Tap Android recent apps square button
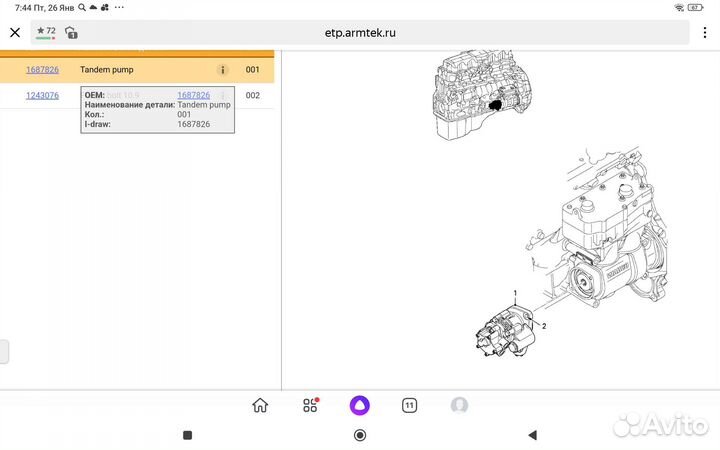Viewport: 720px width, 450px height. tap(187, 435)
